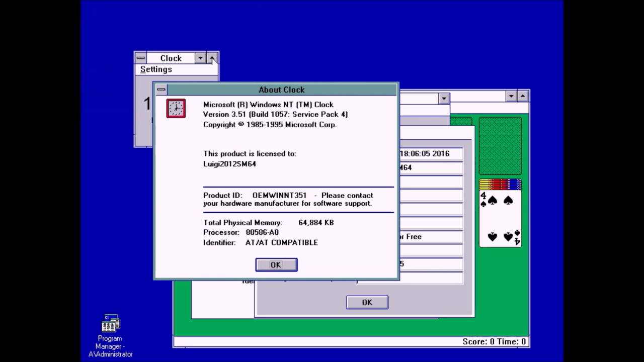Open the Clock window control-menu box
644x362 pixels.
140,58
